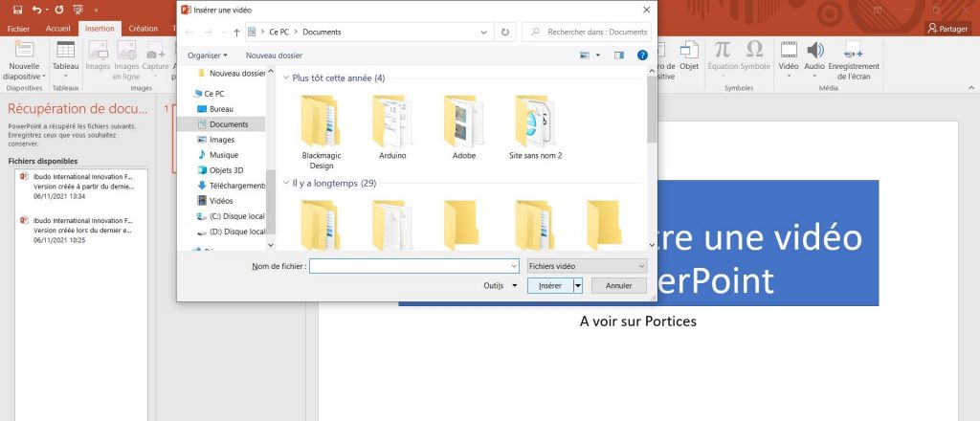Click Nouvelle diapositive icon in ribbon
980x421 pixels.
click(x=24, y=50)
